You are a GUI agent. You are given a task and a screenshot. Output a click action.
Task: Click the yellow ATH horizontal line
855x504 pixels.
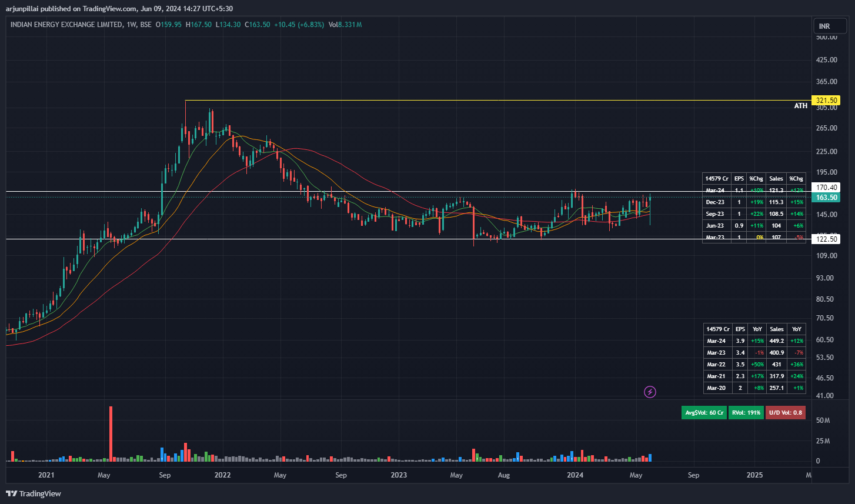pos(497,101)
